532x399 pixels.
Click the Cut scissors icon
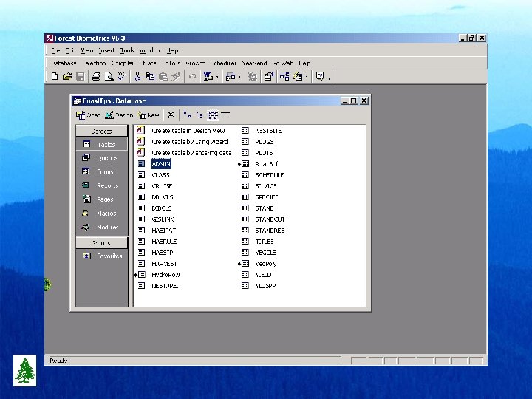point(137,76)
